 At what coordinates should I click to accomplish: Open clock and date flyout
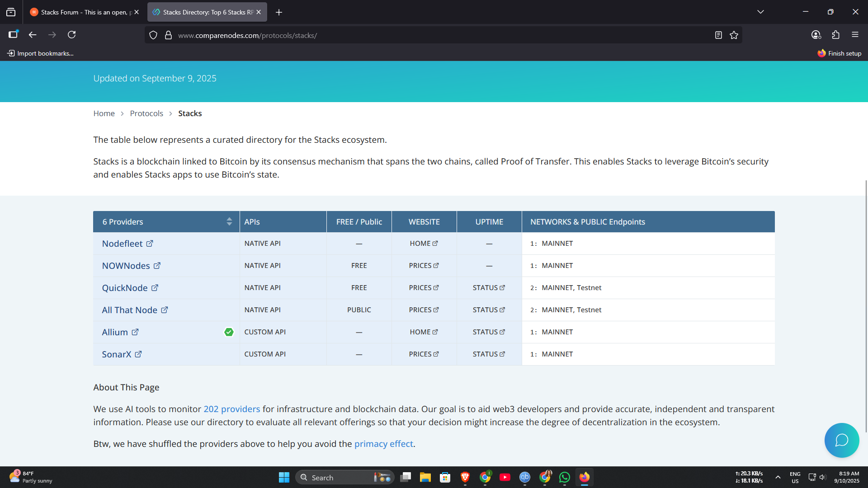point(847,477)
